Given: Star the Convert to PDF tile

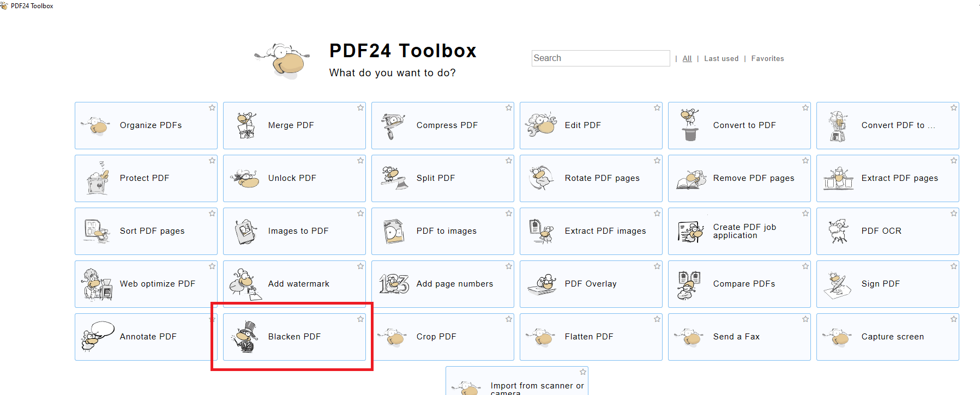Looking at the screenshot, I should point(805,108).
